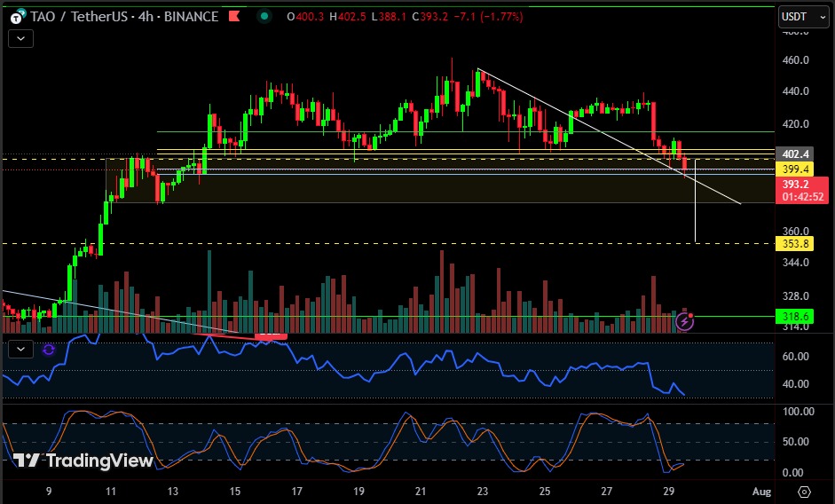The height and width of the screenshot is (504, 835).
Task: Click the 440.0 price axis label
Action: 796,91
